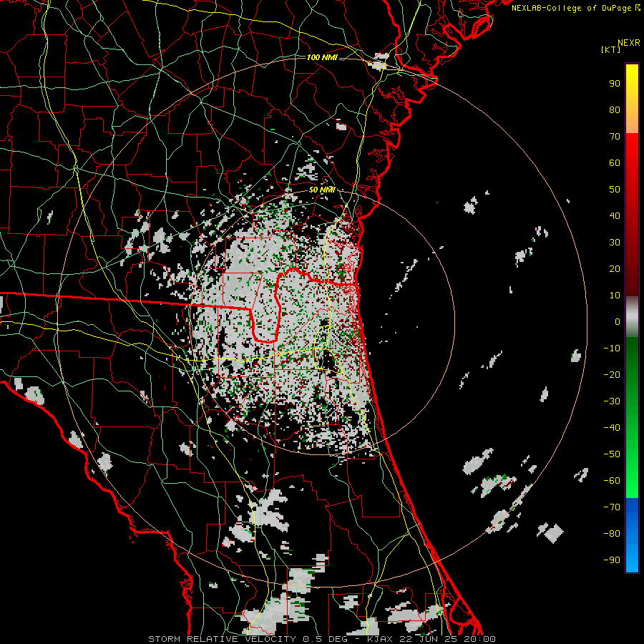The height and width of the screenshot is (644, 644).
Task: Pick the orange 70-80 segment of color bar
Action: click(632, 123)
